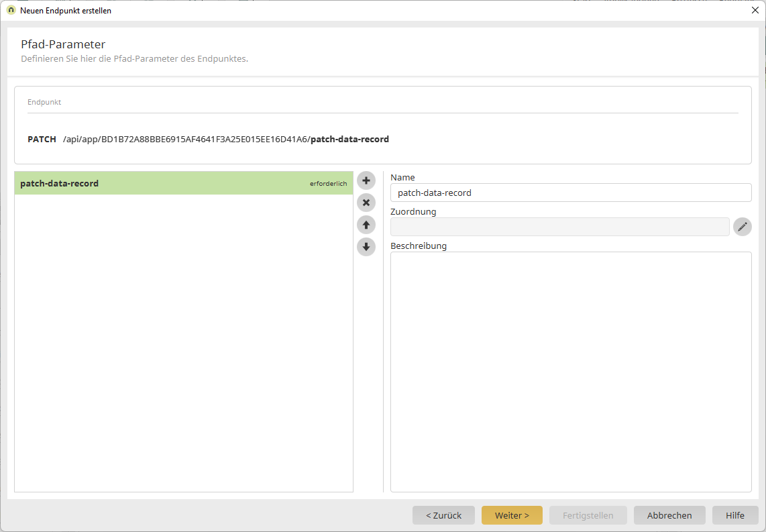Delete the selected parameter with the X icon

click(x=366, y=203)
